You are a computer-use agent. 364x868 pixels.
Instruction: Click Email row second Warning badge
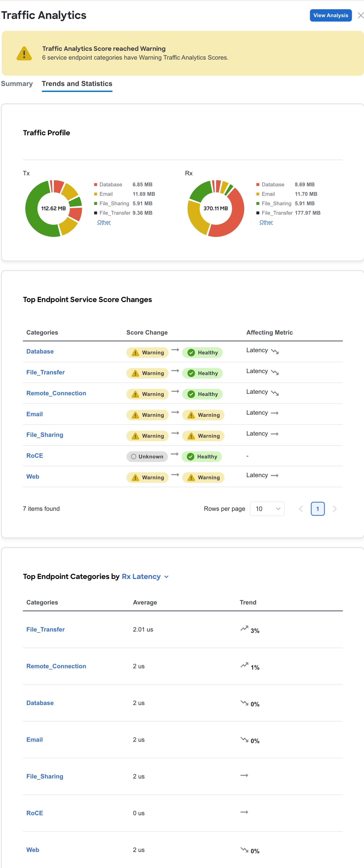(x=203, y=415)
